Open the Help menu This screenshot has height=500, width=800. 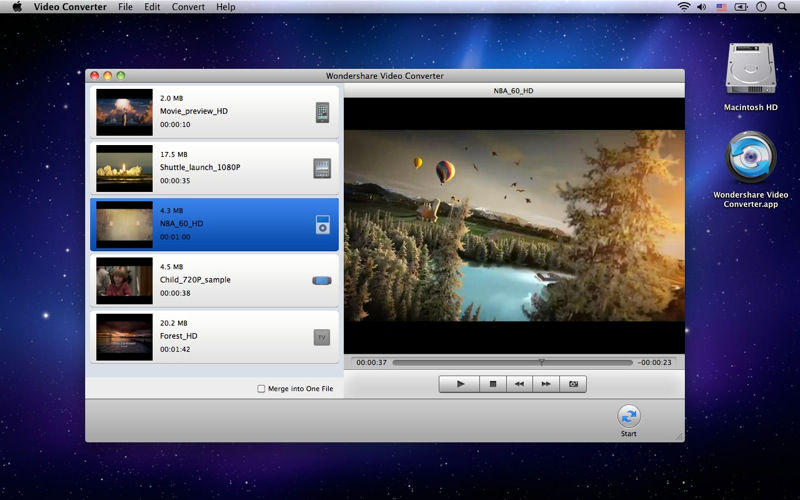(226, 7)
